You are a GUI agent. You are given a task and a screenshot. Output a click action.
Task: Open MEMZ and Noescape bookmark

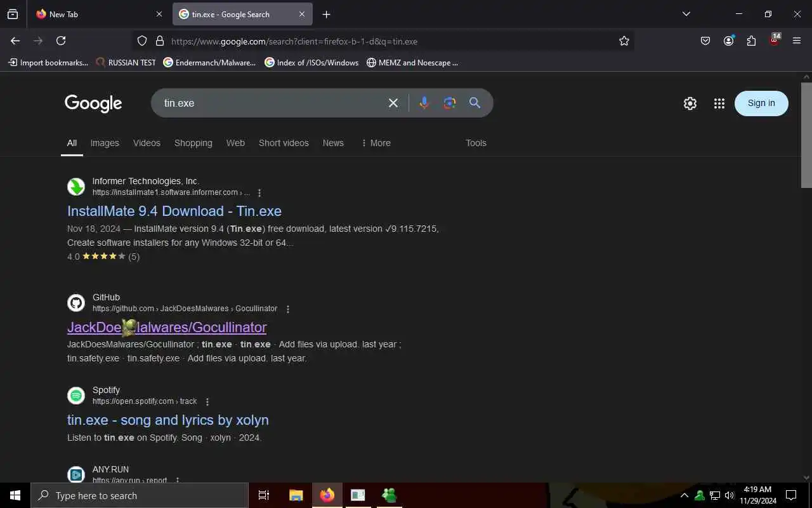(x=412, y=62)
